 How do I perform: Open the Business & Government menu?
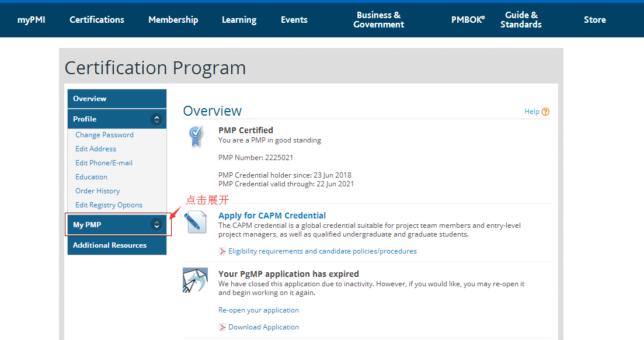point(379,20)
